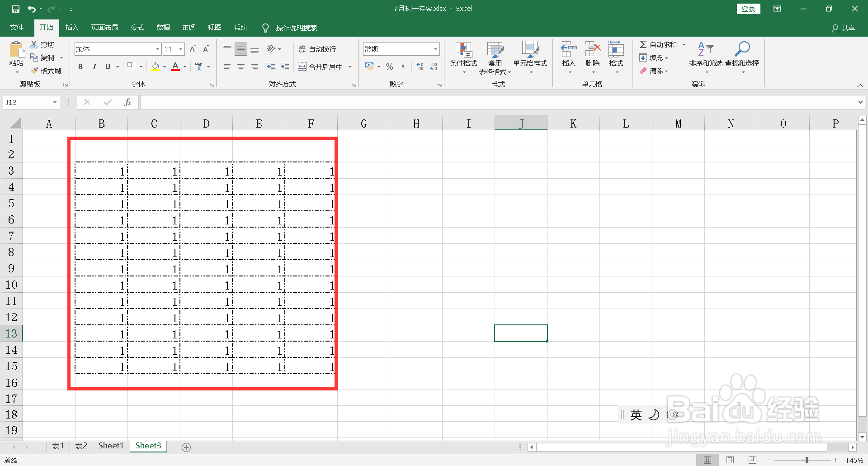Open Conditional Formatting (条件格式)

pyautogui.click(x=463, y=57)
